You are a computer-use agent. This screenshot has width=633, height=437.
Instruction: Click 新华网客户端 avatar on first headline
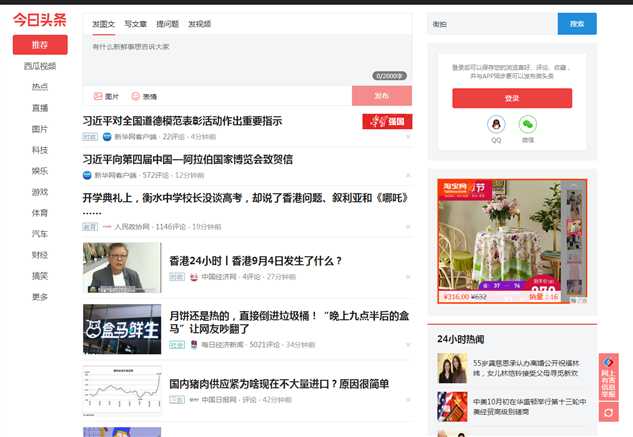click(x=107, y=137)
